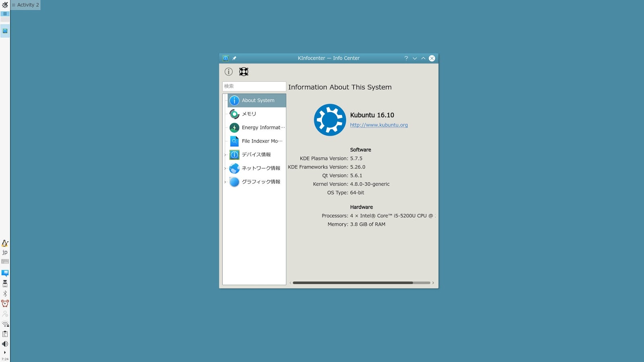Select the KInfocenter task in the panel
The image size is (644, 362).
tap(5, 31)
